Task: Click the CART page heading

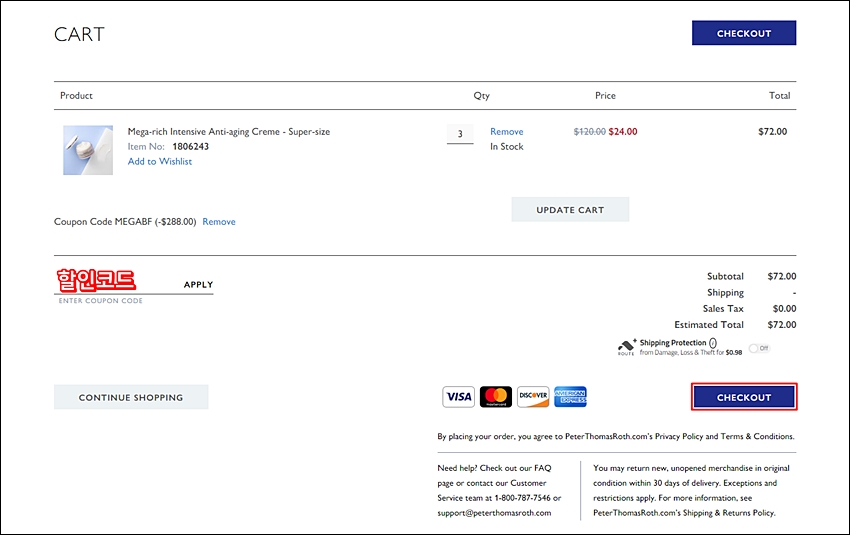Action: 79,34
